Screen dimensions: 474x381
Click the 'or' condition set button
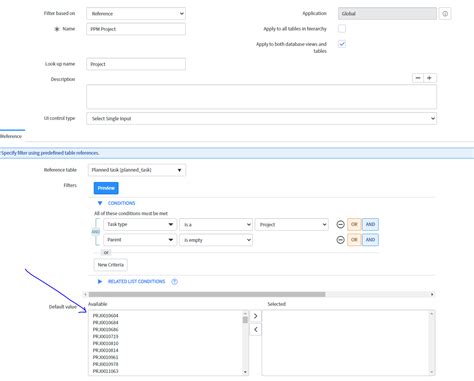point(106,253)
